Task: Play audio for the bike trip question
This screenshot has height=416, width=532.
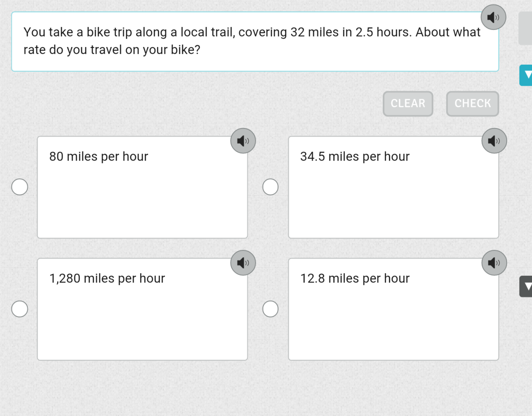Action: [493, 17]
